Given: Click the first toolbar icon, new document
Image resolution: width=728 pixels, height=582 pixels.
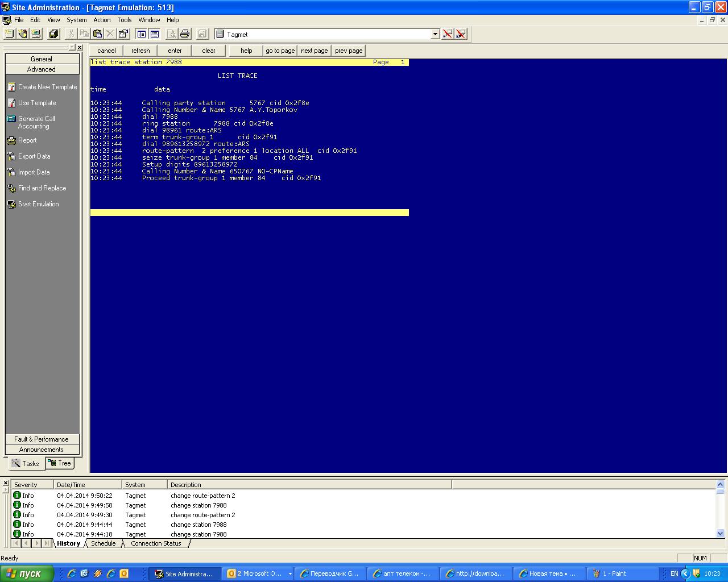Looking at the screenshot, I should point(10,34).
